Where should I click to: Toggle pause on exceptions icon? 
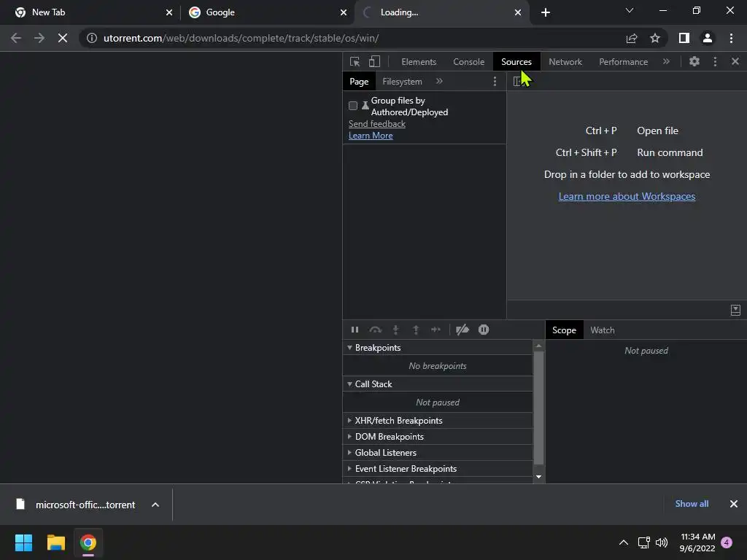coord(484,330)
